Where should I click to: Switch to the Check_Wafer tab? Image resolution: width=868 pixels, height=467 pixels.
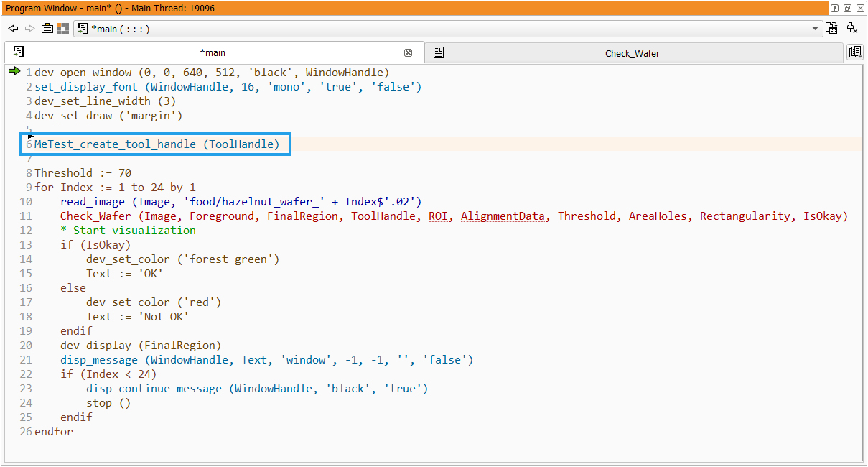click(x=632, y=53)
